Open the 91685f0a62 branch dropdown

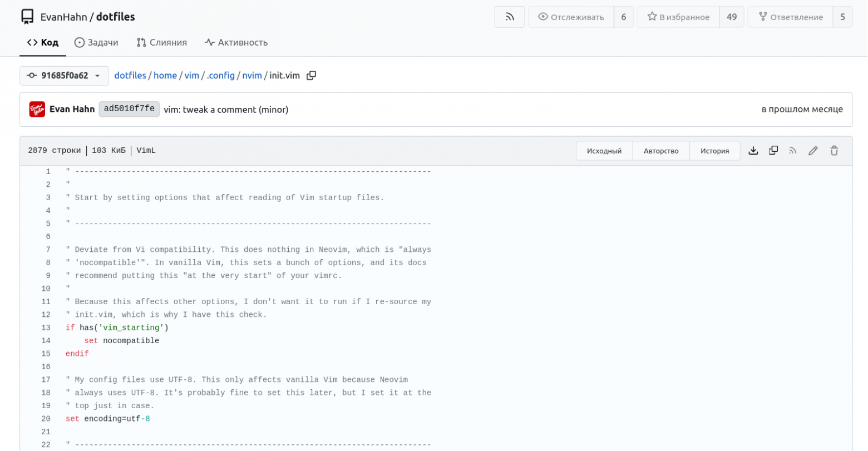pos(64,76)
